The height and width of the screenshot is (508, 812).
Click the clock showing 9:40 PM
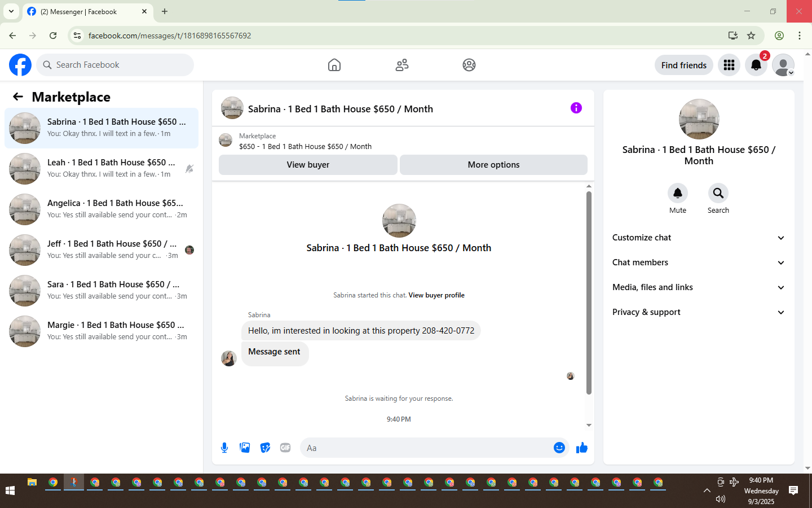[x=761, y=480]
